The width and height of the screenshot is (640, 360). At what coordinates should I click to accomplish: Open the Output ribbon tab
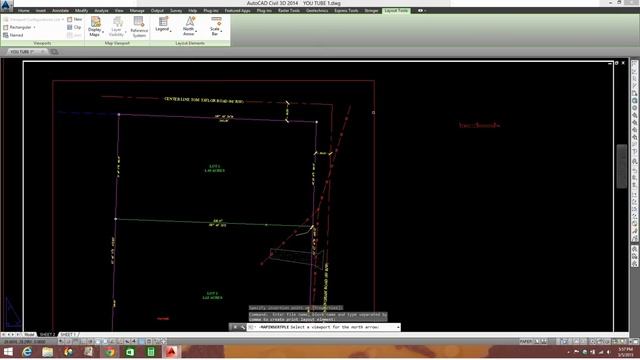pos(157,11)
